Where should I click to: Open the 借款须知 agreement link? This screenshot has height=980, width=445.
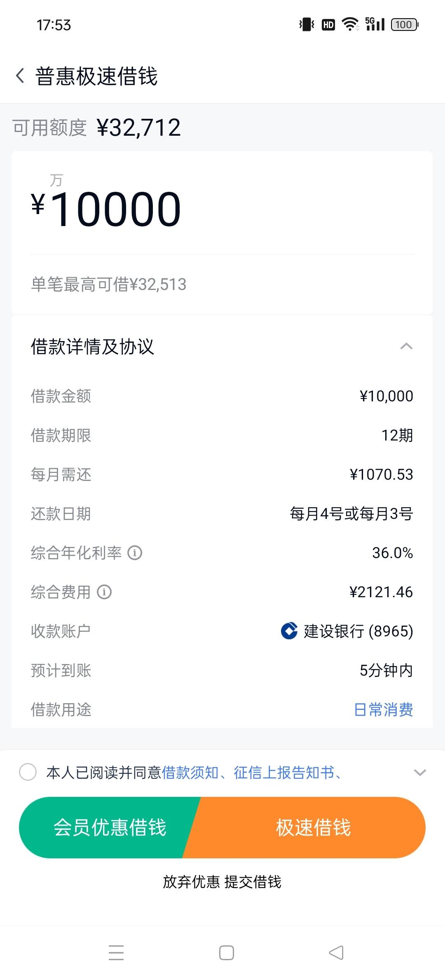(190, 773)
